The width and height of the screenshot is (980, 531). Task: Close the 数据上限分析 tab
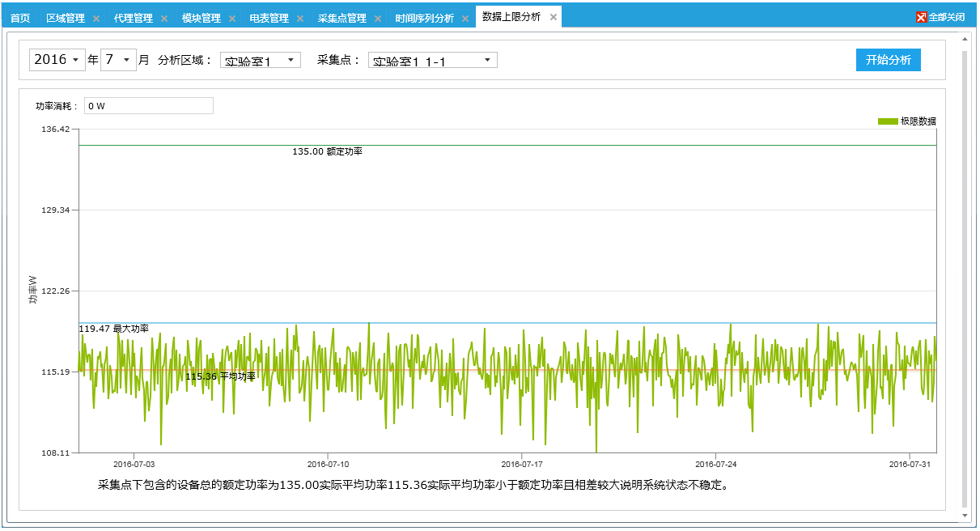click(554, 17)
